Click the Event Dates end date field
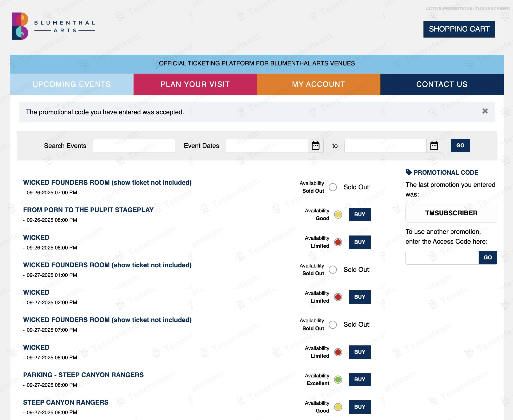Image resolution: width=513 pixels, height=420 pixels. click(385, 146)
